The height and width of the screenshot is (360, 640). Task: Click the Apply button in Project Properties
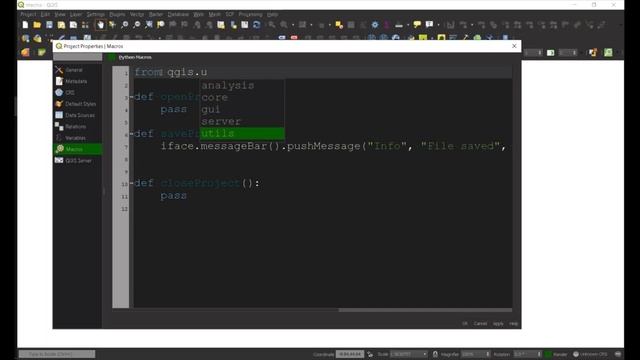tap(498, 323)
